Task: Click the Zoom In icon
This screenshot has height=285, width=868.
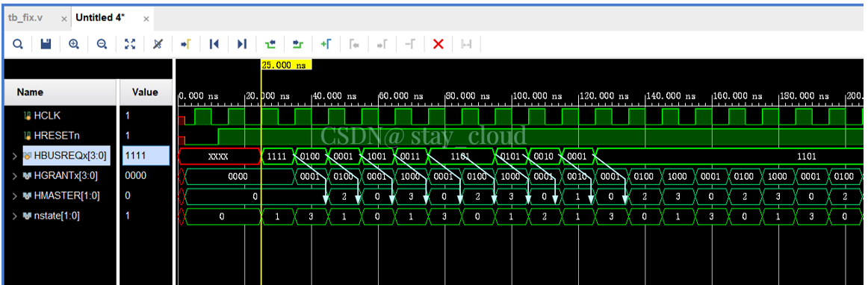Action: 74,44
